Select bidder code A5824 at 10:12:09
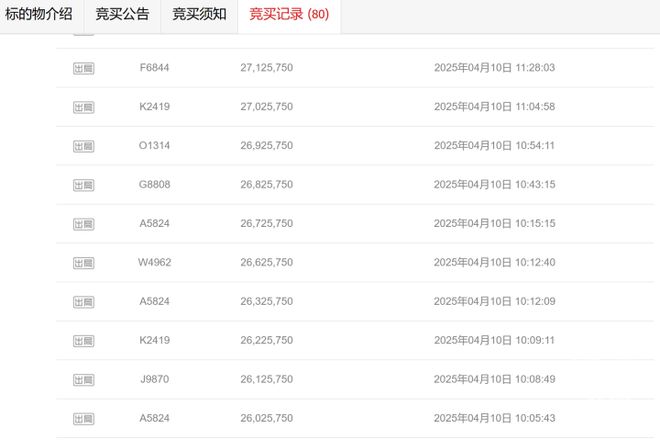The width and height of the screenshot is (660, 440). 154,301
